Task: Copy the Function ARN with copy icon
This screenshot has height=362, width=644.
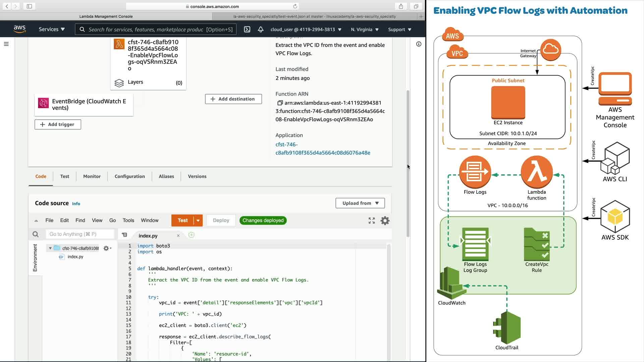Action: click(280, 103)
